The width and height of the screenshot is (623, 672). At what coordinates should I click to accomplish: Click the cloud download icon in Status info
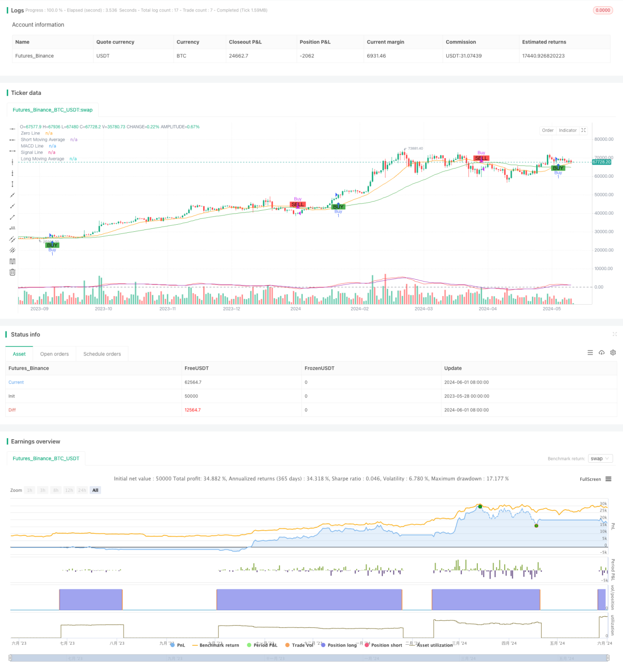coord(601,353)
